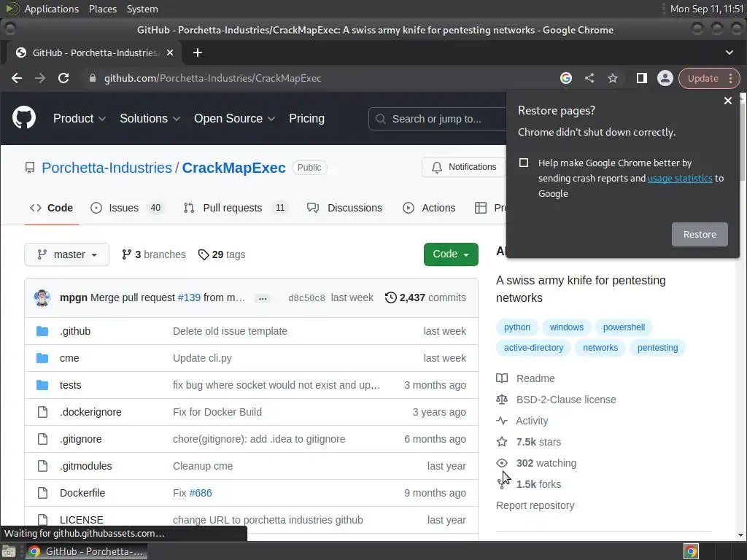Bookmark this tab with the star icon
The image size is (747, 560).
pos(613,78)
